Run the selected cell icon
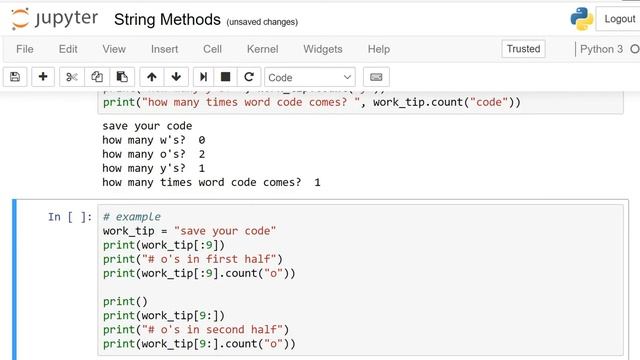This screenshot has height=360, width=640. click(x=203, y=77)
